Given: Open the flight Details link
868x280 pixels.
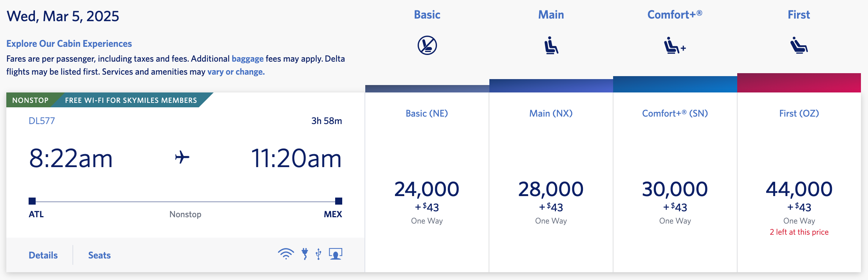Looking at the screenshot, I should 43,255.
